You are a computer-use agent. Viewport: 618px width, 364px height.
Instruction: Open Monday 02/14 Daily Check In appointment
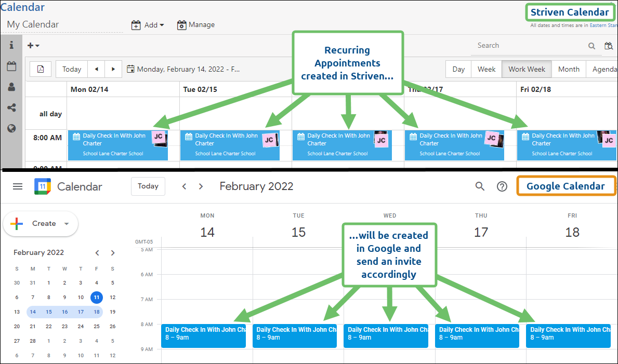pyautogui.click(x=118, y=145)
